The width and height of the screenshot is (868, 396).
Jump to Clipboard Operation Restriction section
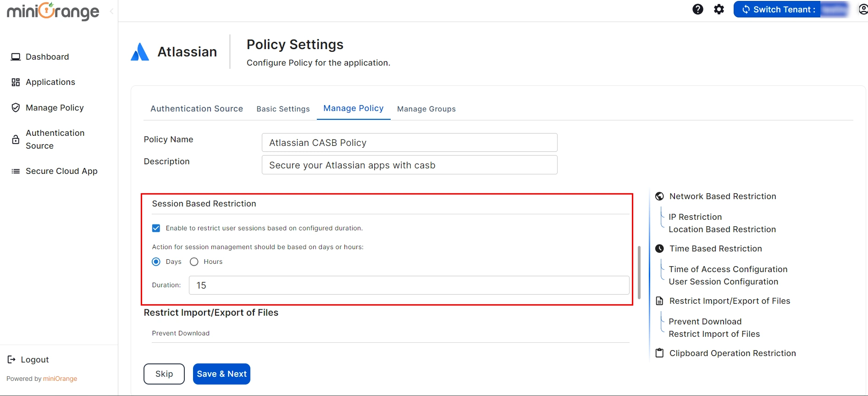(x=733, y=353)
